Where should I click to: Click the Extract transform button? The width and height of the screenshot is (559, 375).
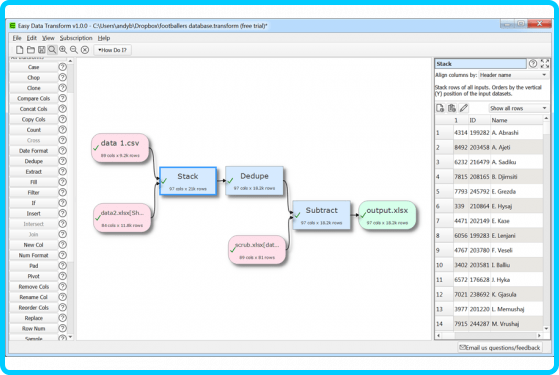click(34, 171)
